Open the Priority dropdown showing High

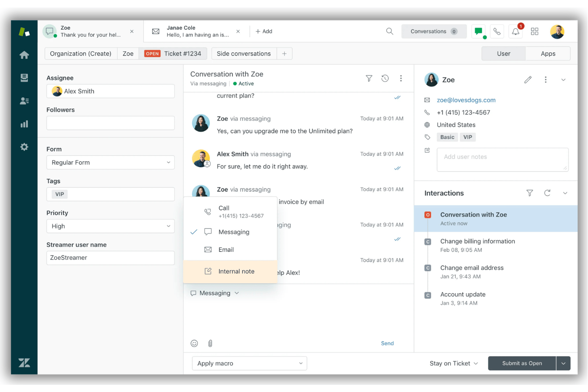pos(110,226)
